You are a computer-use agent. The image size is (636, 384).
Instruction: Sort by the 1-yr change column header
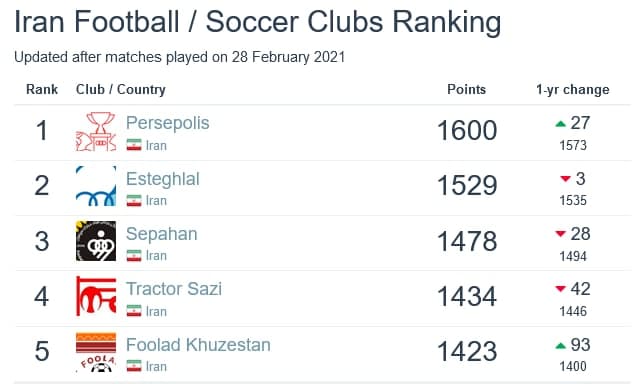(x=573, y=90)
